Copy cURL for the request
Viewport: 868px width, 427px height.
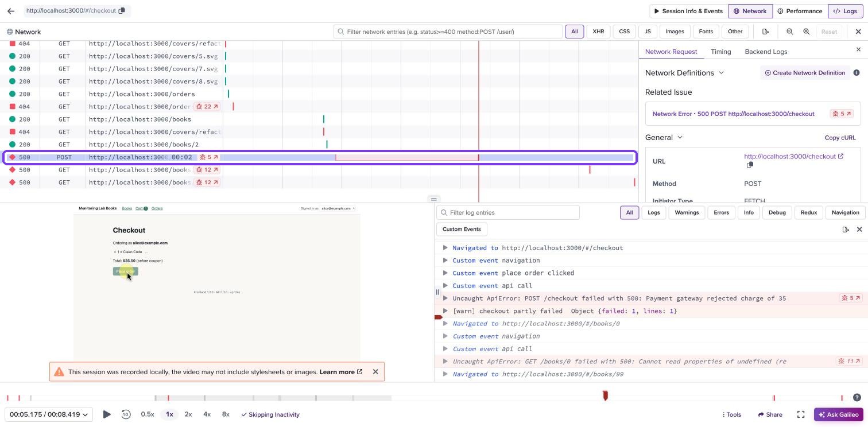click(x=840, y=138)
